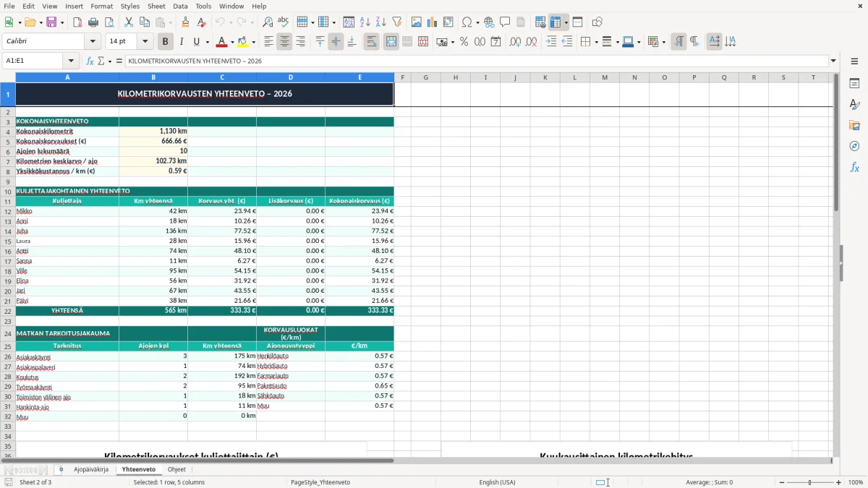868x488 pixels.
Task: Cut selection with the scissors icon
Action: click(x=129, y=22)
